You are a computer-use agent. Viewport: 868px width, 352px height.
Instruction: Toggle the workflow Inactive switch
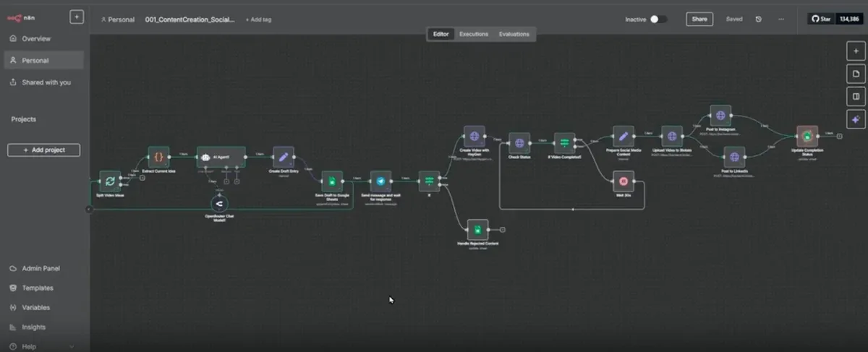tap(658, 20)
